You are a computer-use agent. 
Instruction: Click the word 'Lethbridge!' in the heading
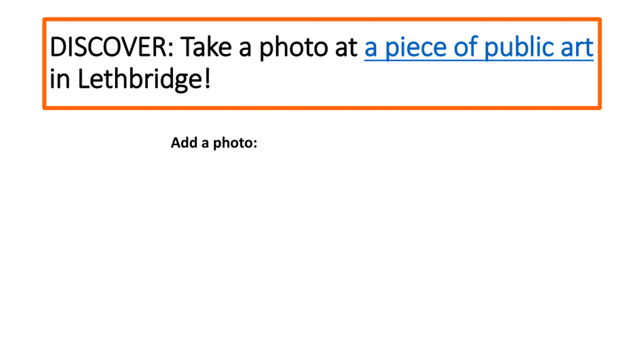144,79
